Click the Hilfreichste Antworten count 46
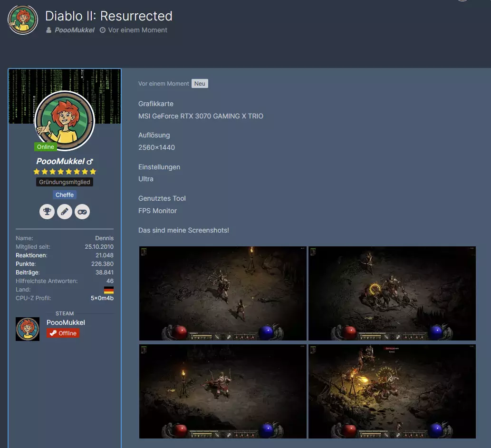 pyautogui.click(x=110, y=281)
